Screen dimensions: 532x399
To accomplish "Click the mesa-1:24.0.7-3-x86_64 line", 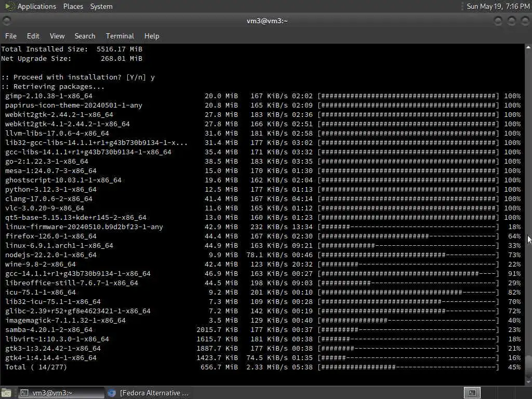I will [x=262, y=171].
